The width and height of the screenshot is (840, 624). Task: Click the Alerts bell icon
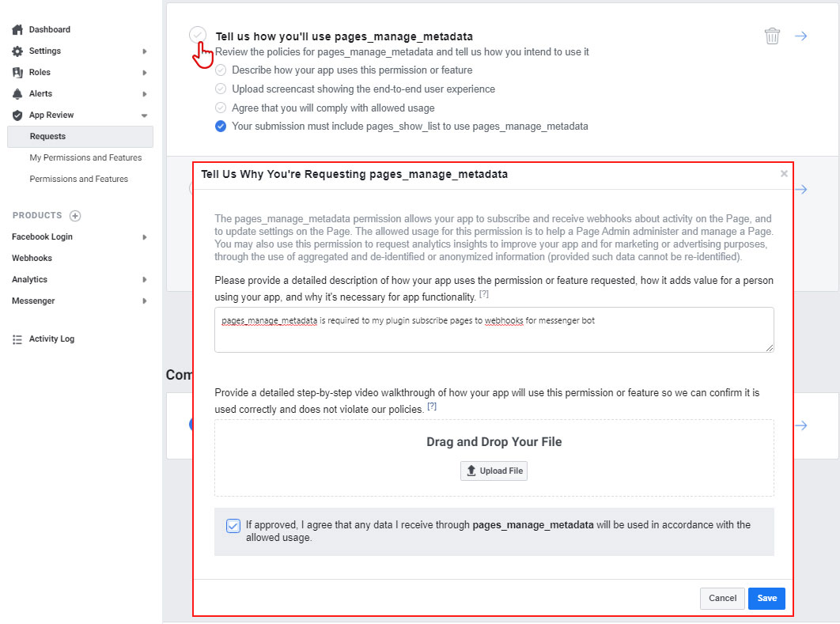click(17, 94)
